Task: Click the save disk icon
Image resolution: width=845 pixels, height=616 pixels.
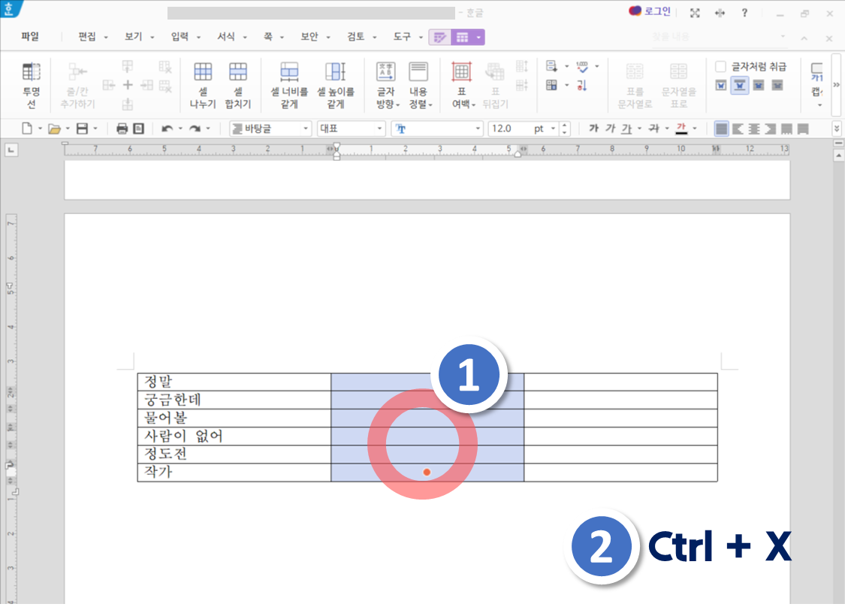Action: click(82, 128)
